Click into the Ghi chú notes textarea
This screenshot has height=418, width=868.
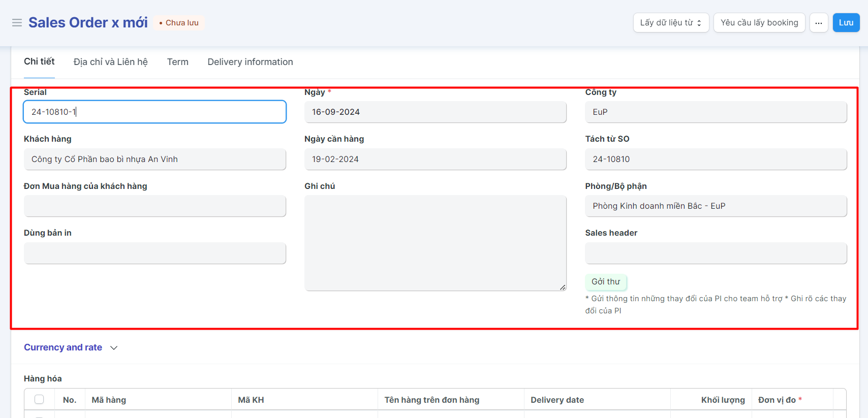[435, 243]
